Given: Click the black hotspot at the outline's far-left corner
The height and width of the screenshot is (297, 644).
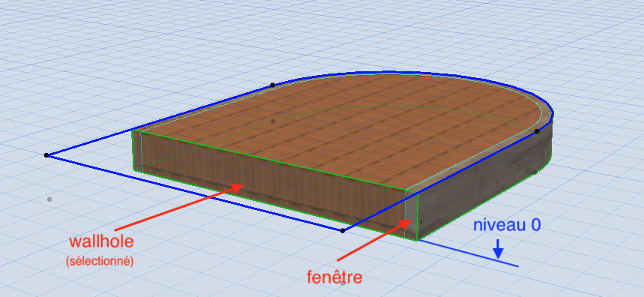Looking at the screenshot, I should (46, 154).
